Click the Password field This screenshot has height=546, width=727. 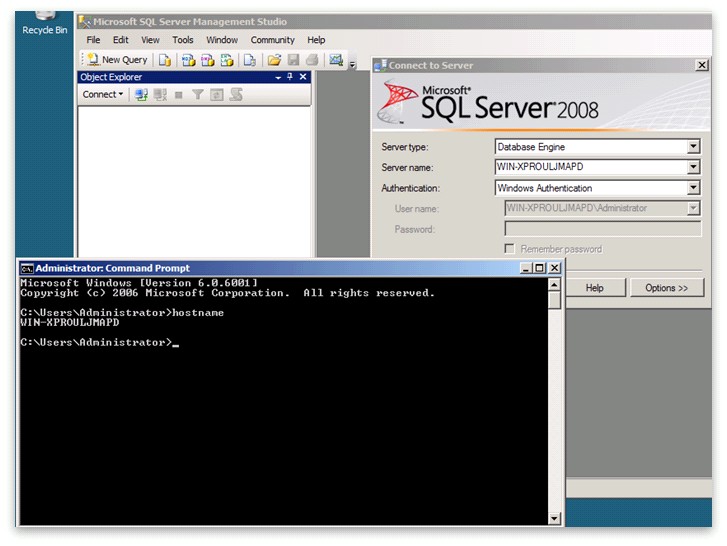pos(603,229)
